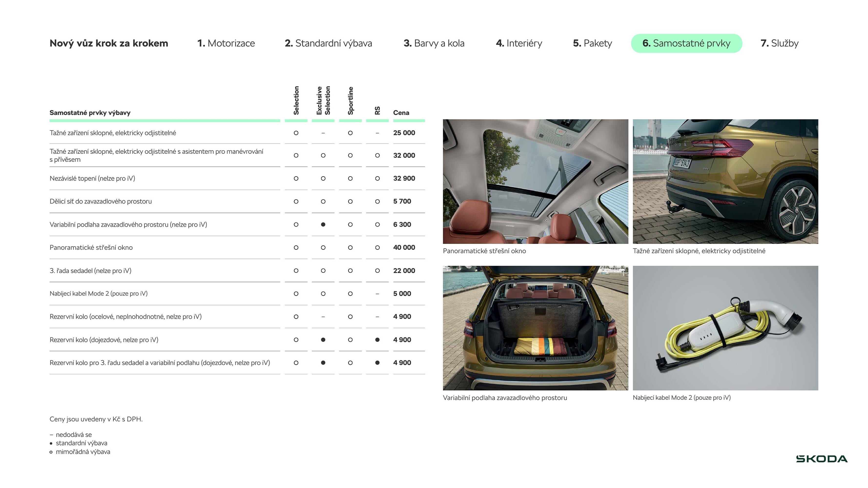The image size is (868, 488).
Task: Click RS filled dot for Rezervní kolo dojezdové
Action: pos(377,340)
